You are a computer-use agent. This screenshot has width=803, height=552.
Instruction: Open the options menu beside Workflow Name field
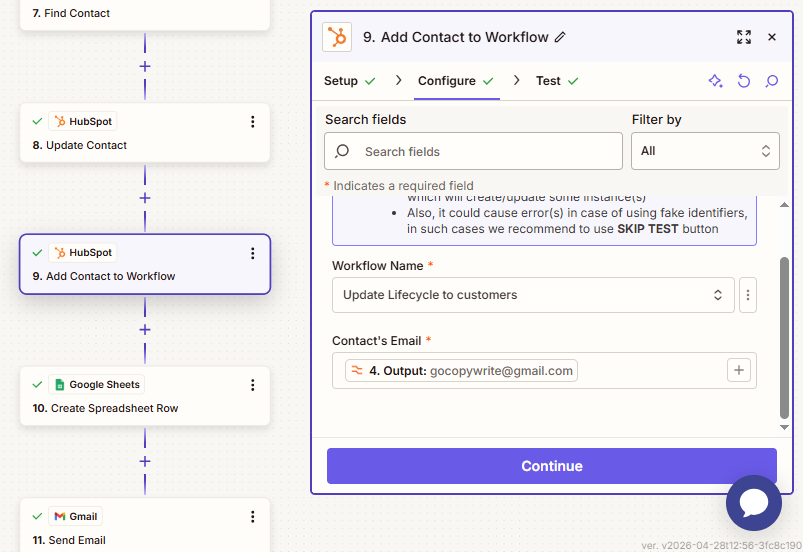(748, 295)
